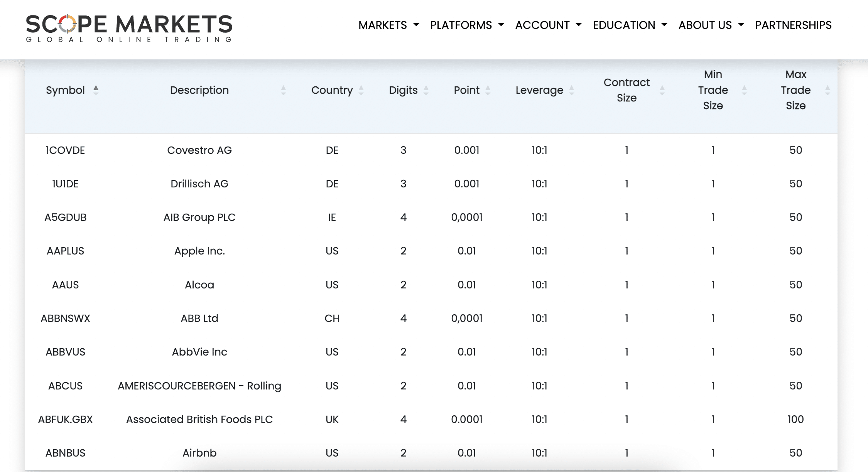Open the EDUCATION dropdown menu
The image size is (868, 472).
click(x=630, y=25)
